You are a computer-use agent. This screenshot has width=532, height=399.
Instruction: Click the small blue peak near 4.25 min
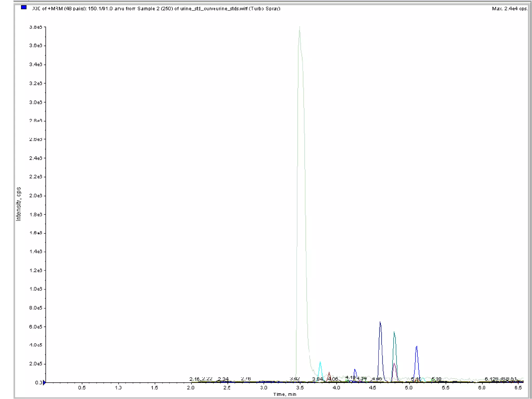click(x=355, y=370)
